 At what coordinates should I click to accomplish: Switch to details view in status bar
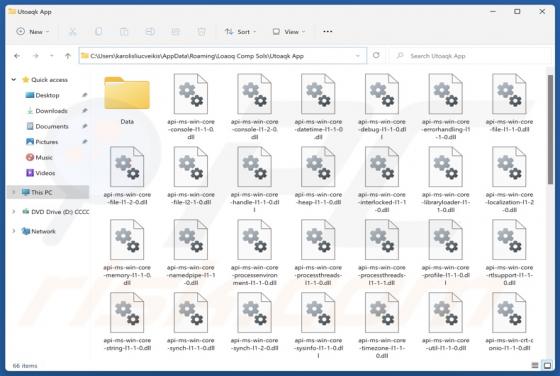coord(535,365)
